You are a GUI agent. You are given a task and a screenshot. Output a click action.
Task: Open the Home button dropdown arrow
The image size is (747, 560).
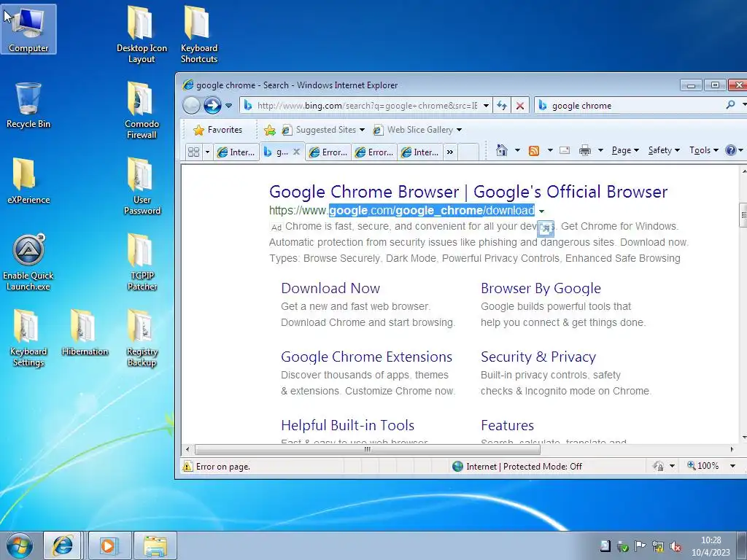(x=517, y=150)
